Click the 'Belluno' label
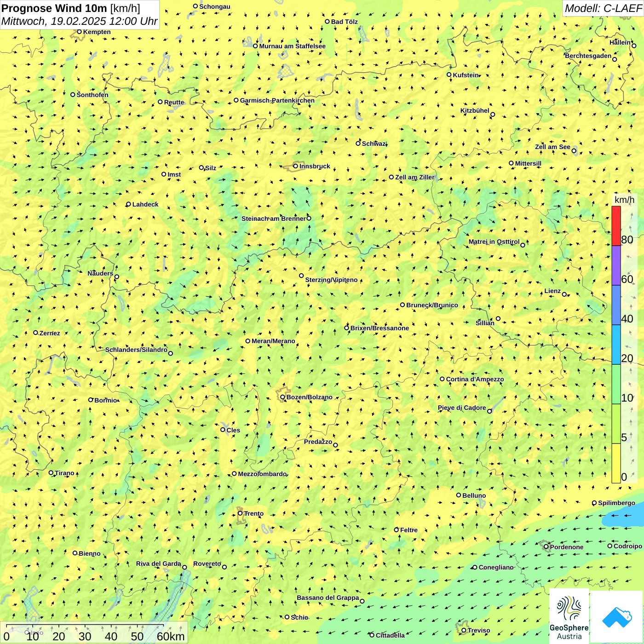This screenshot has height=644, width=644. (474, 495)
